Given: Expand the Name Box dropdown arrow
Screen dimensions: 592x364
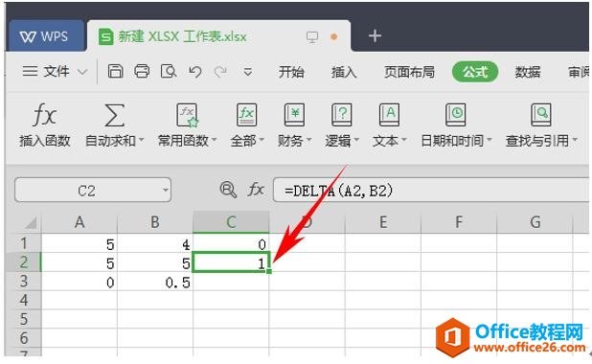Looking at the screenshot, I should click(x=166, y=190).
